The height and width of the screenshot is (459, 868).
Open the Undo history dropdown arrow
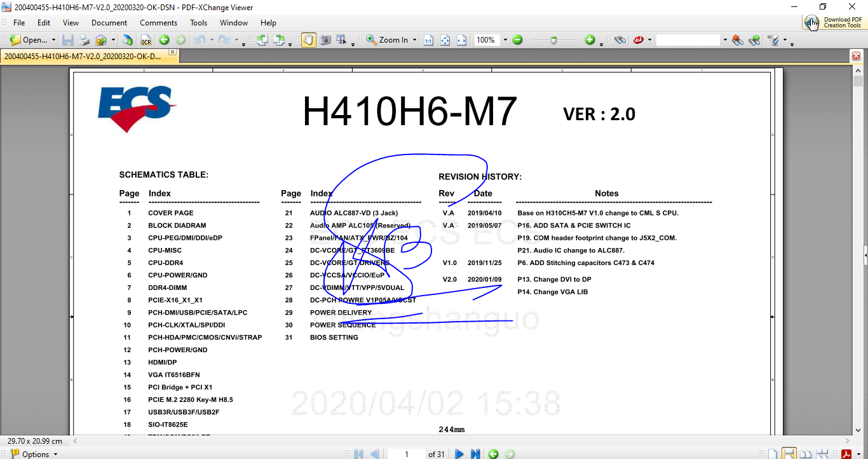coord(211,40)
